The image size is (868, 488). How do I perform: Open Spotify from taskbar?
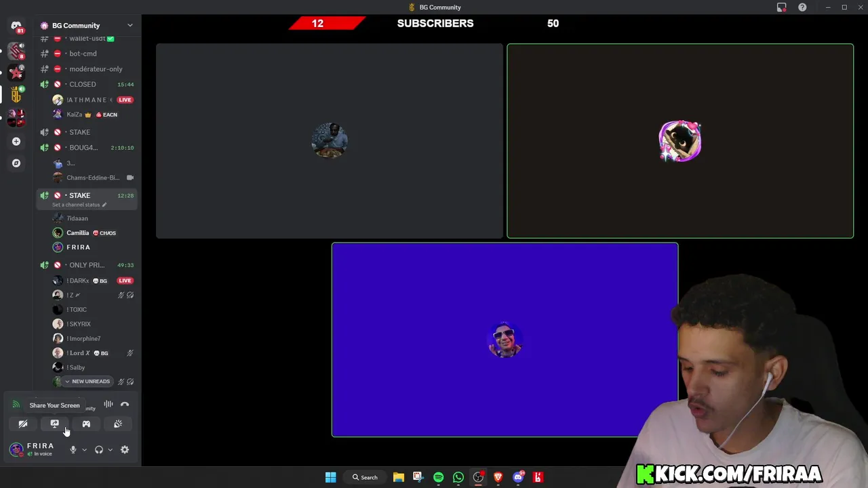pos(438,477)
